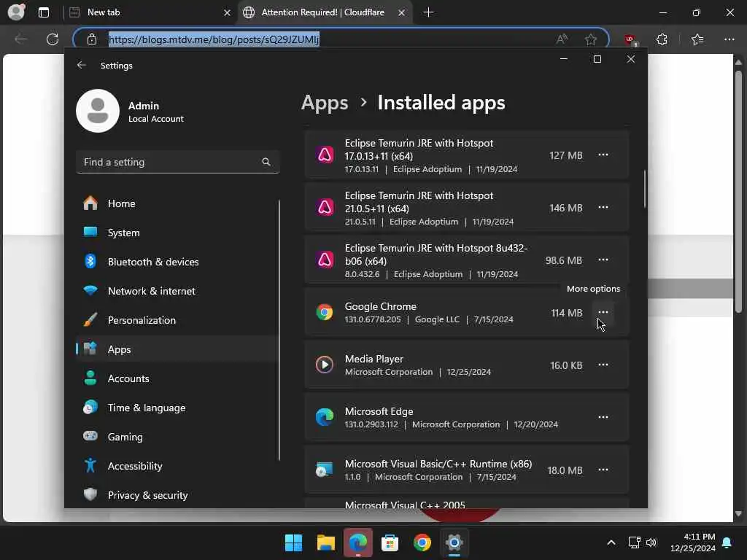Open the clock showing 4:11 PM

[x=693, y=542]
